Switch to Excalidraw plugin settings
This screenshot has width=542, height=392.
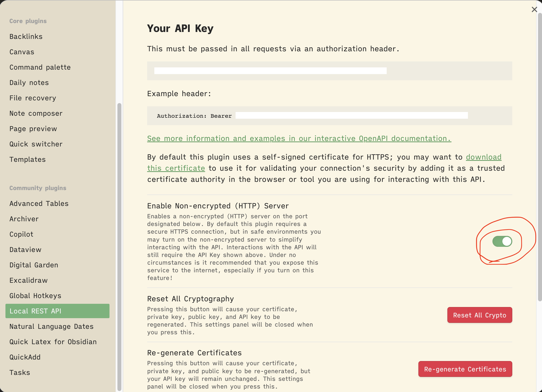[x=28, y=280]
